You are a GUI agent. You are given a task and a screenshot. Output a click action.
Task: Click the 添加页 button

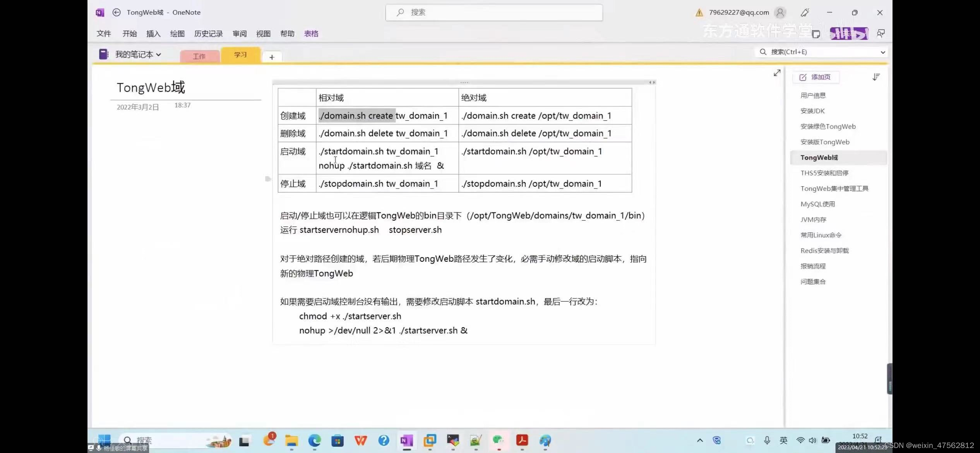pos(816,77)
